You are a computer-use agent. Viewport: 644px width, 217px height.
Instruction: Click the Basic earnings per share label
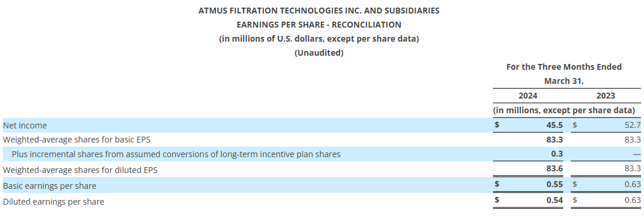click(49, 186)
